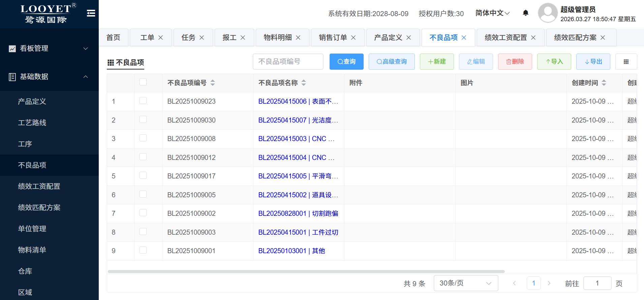This screenshot has height=300, width=644.
Task: Collapse sidebar with the hamburger menu icon
Action: point(91,13)
